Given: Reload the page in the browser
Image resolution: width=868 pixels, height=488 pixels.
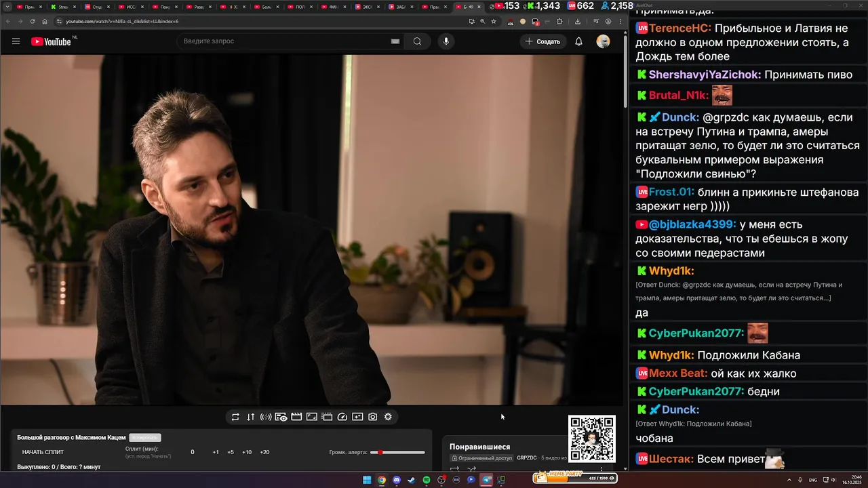Looking at the screenshot, I should (x=33, y=21).
